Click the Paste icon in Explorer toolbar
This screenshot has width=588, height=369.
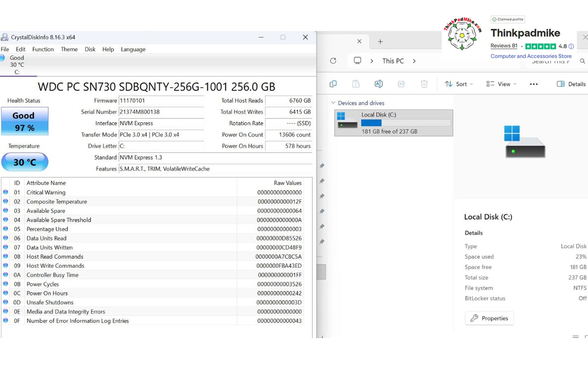click(356, 84)
